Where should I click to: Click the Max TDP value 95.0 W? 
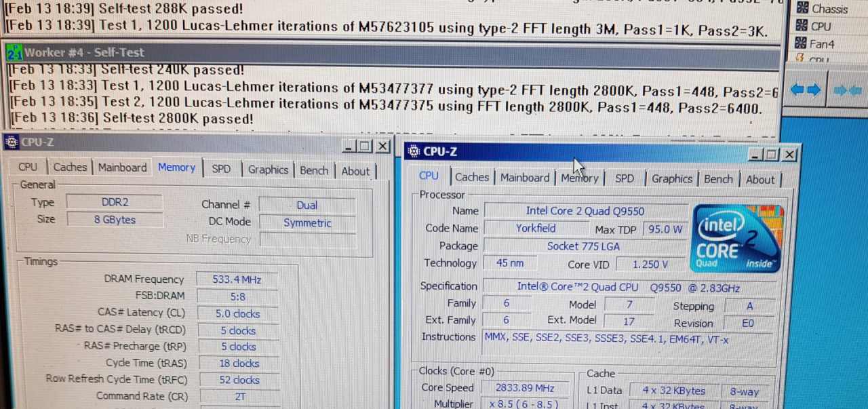tap(665, 229)
